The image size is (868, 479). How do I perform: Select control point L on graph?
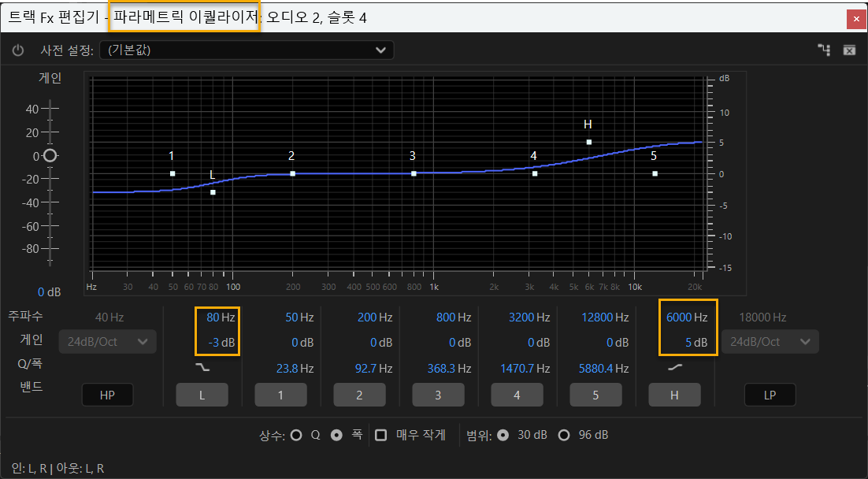tap(213, 192)
